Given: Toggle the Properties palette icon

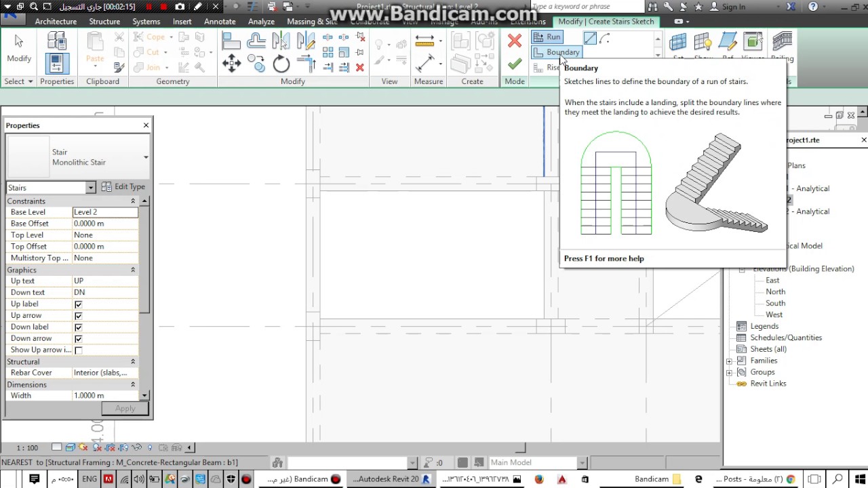Looking at the screenshot, I should (x=57, y=63).
